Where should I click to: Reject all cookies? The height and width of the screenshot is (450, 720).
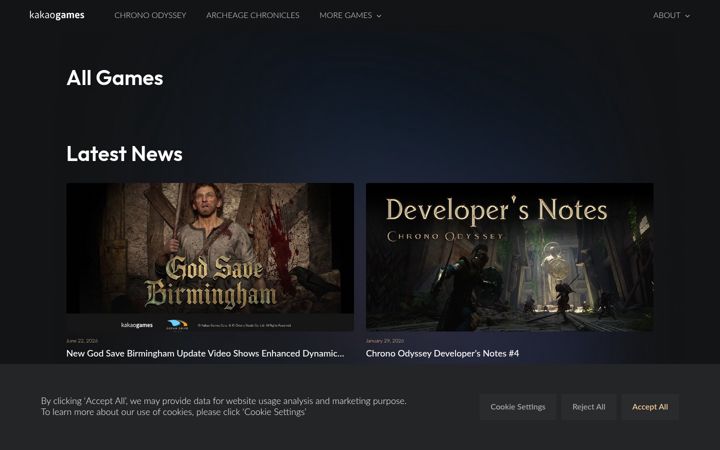[x=589, y=407]
